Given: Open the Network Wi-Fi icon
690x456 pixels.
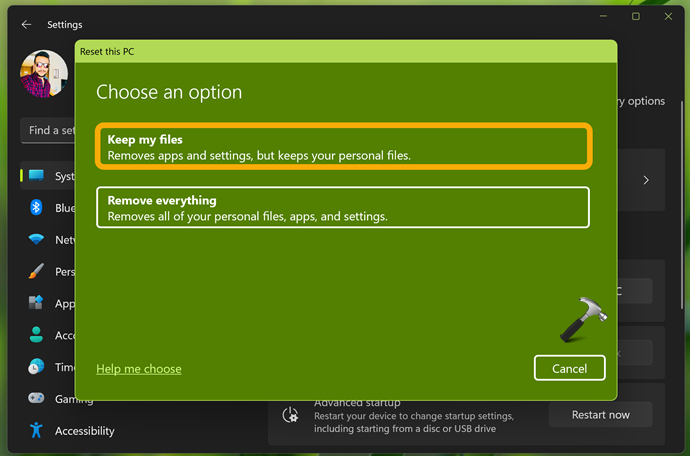Looking at the screenshot, I should click(x=37, y=240).
